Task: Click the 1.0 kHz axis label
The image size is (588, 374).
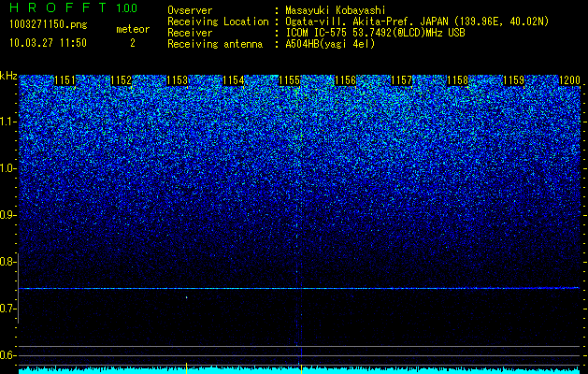Action: tap(8, 168)
